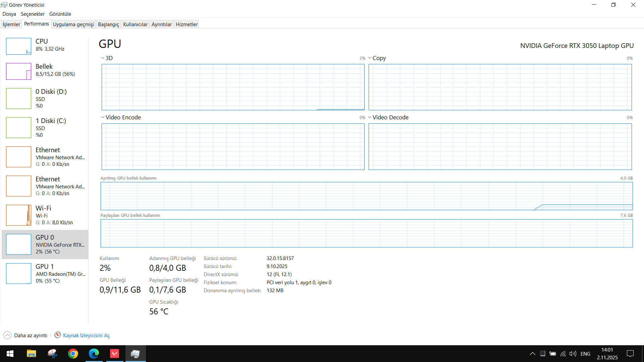Screen dimensions: 644x362
Task: Open Microsoft Edge from the taskbar
Action: click(94, 354)
